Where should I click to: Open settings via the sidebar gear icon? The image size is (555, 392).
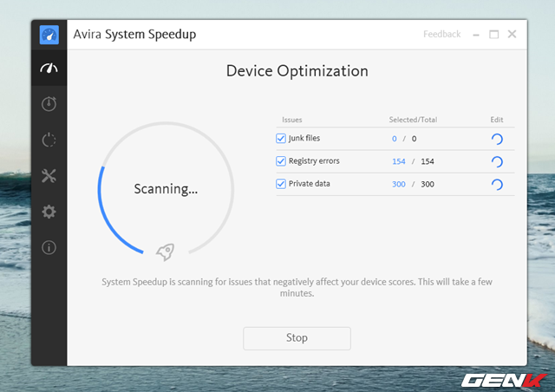[49, 212]
